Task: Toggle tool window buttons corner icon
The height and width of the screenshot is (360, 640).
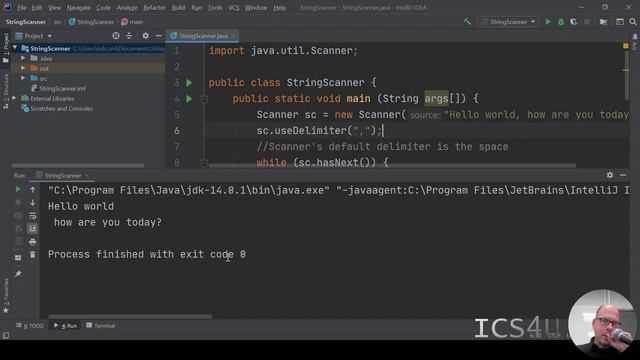Action: 6,336
